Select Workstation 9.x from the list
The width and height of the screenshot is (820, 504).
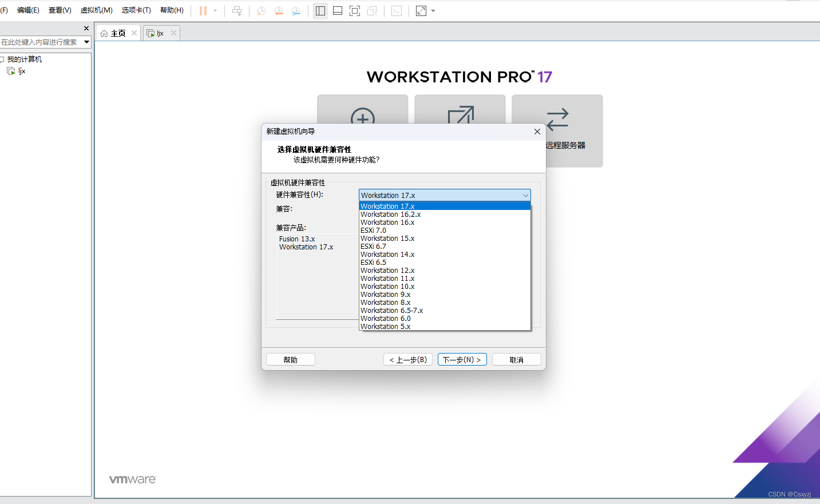(x=445, y=295)
